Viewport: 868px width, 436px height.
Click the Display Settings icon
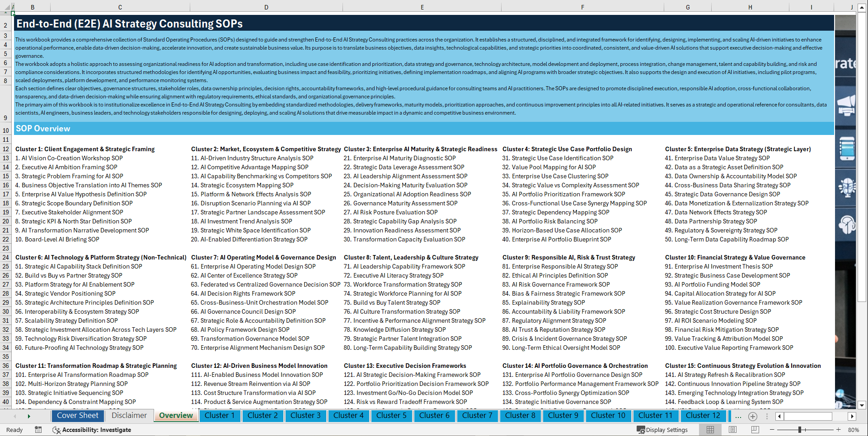640,430
